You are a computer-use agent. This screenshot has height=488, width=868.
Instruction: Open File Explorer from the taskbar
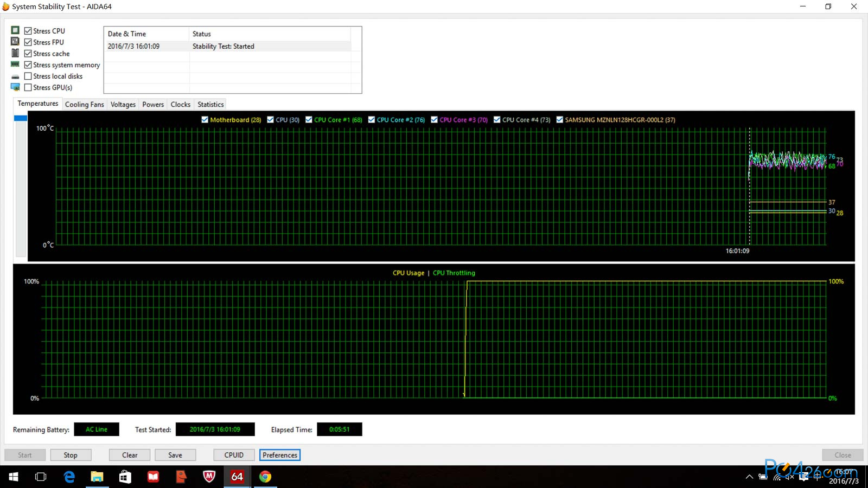click(97, 477)
